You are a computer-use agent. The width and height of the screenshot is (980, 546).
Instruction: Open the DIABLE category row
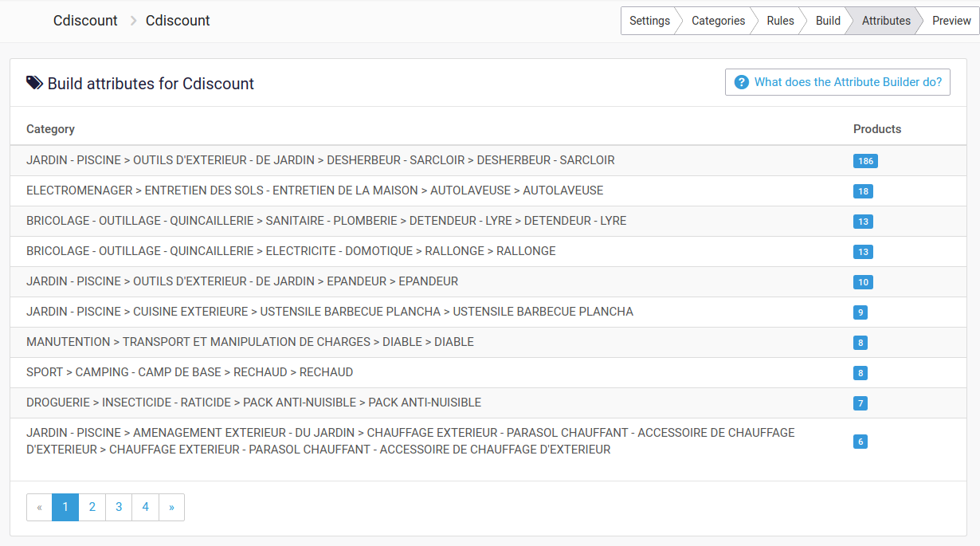tap(489, 342)
